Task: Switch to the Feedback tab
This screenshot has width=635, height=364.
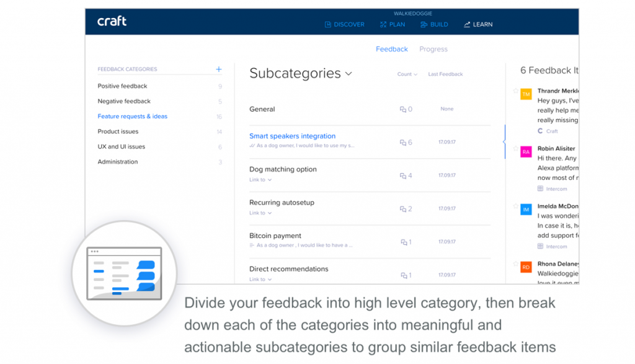Action: point(391,49)
